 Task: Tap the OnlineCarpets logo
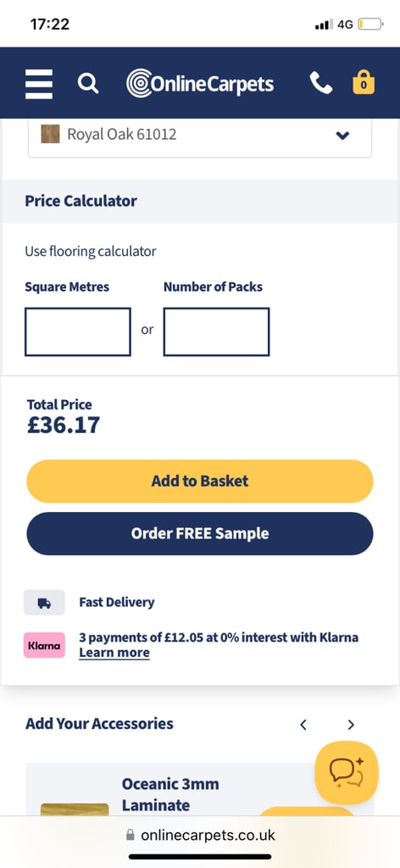pyautogui.click(x=200, y=84)
